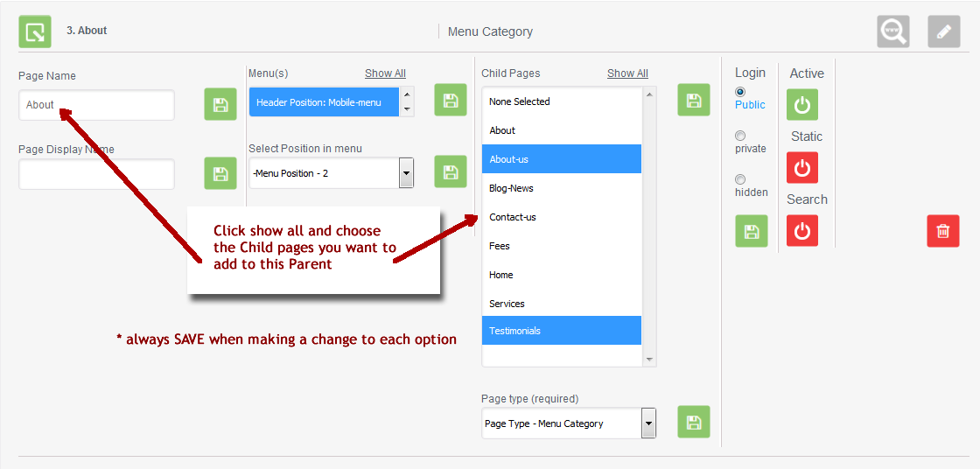The width and height of the screenshot is (980, 469).
Task: Choose Services in the Child Pages list
Action: click(x=507, y=304)
